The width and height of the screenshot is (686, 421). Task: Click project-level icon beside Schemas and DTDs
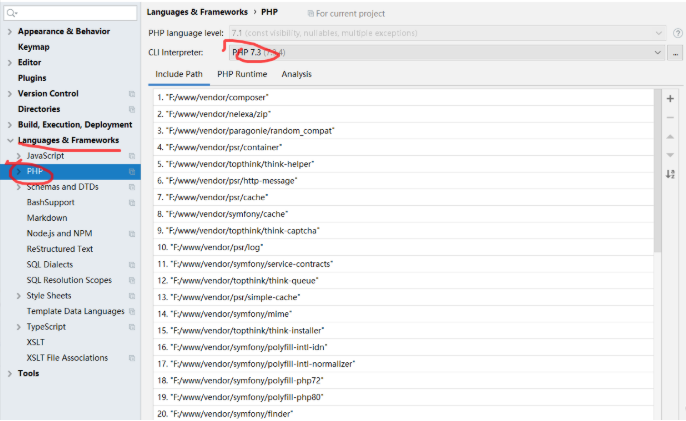point(132,187)
